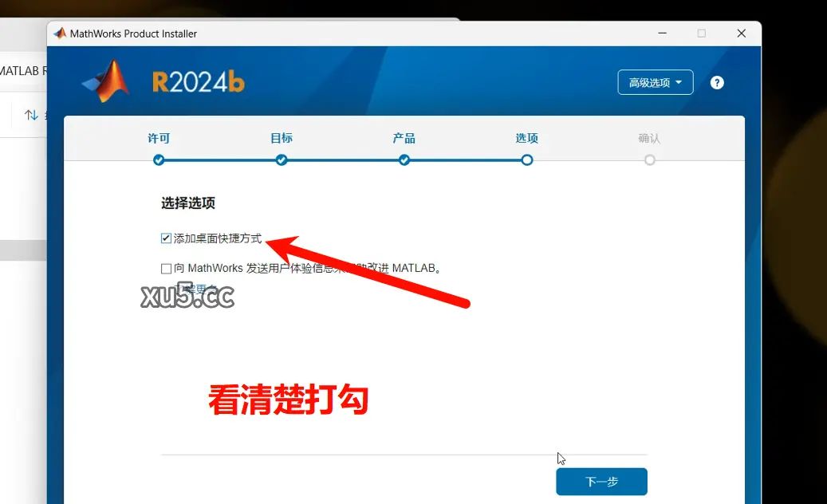Click the 选项 step circle indicator
This screenshot has width=827, height=504.
tap(526, 159)
